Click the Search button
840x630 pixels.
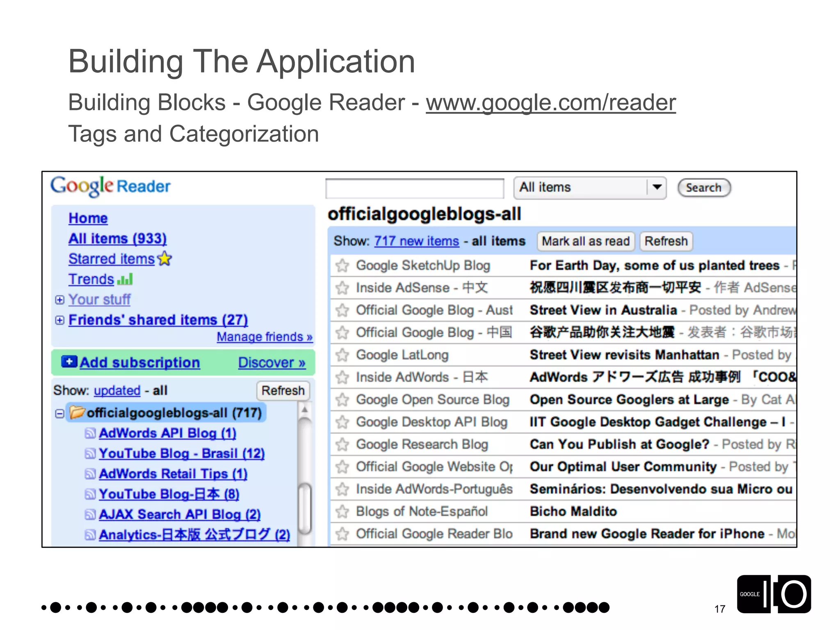point(704,187)
